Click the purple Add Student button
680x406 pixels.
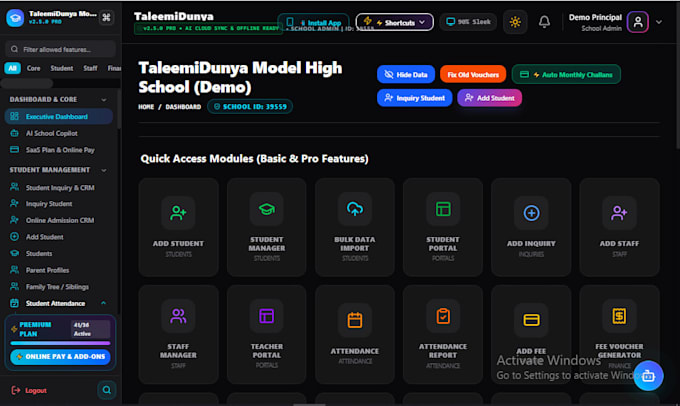pyautogui.click(x=490, y=98)
